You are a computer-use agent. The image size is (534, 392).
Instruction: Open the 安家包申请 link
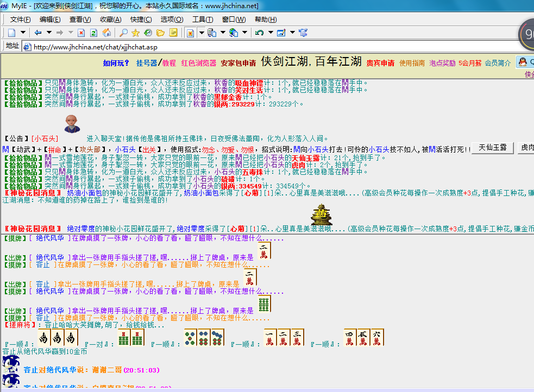[x=238, y=63]
